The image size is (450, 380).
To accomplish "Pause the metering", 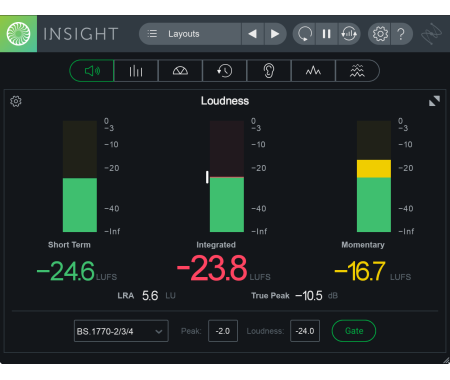I will [x=327, y=34].
